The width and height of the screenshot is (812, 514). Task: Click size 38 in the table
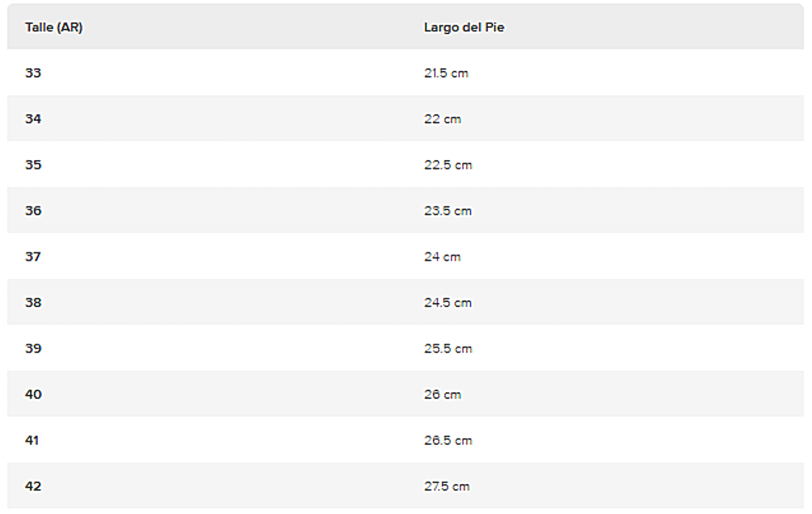click(33, 302)
